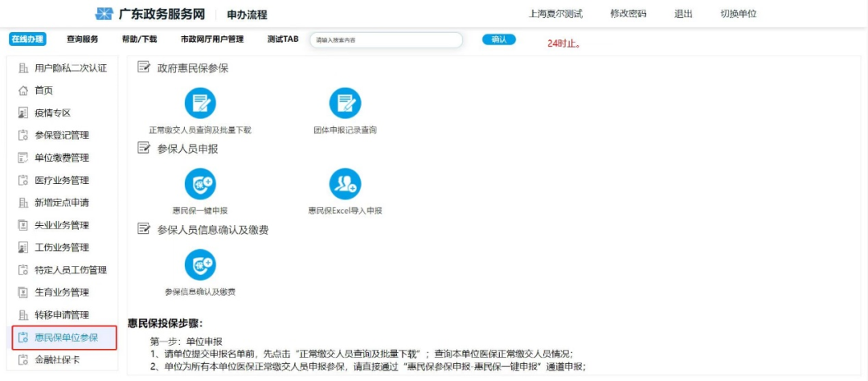Expand 参保登记管理 in sidebar
The height and width of the screenshot is (381, 868).
click(x=62, y=135)
